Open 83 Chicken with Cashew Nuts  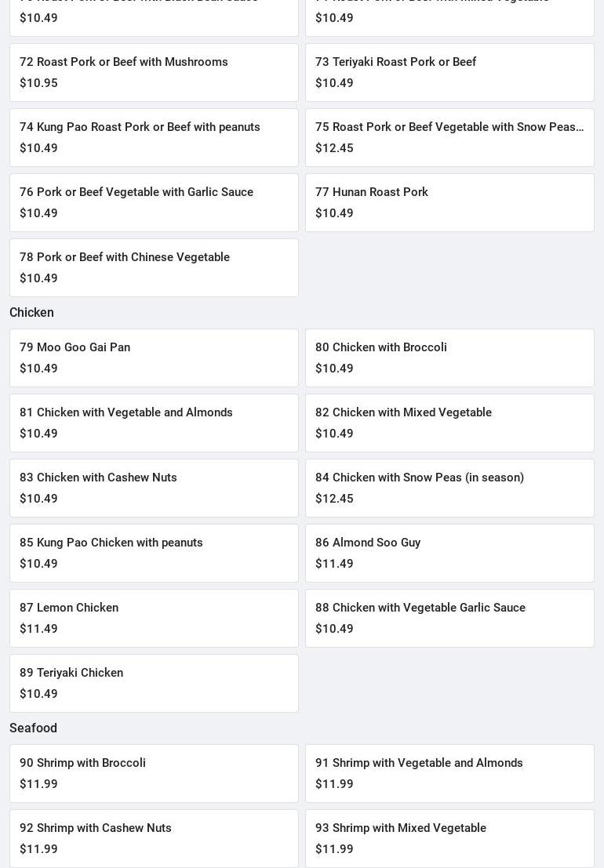coord(154,488)
